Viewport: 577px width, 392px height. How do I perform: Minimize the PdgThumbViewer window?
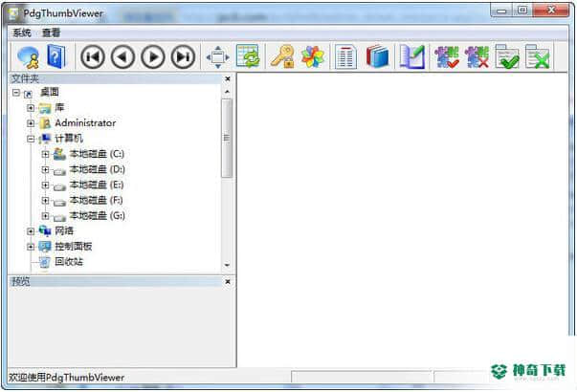click(501, 11)
